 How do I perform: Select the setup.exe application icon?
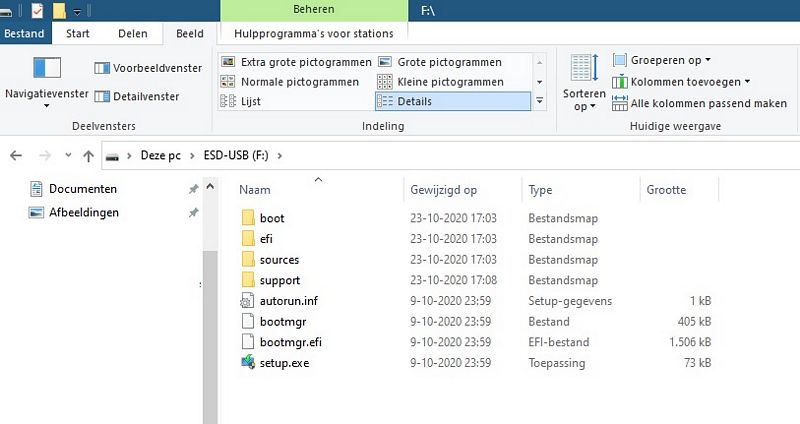[248, 362]
